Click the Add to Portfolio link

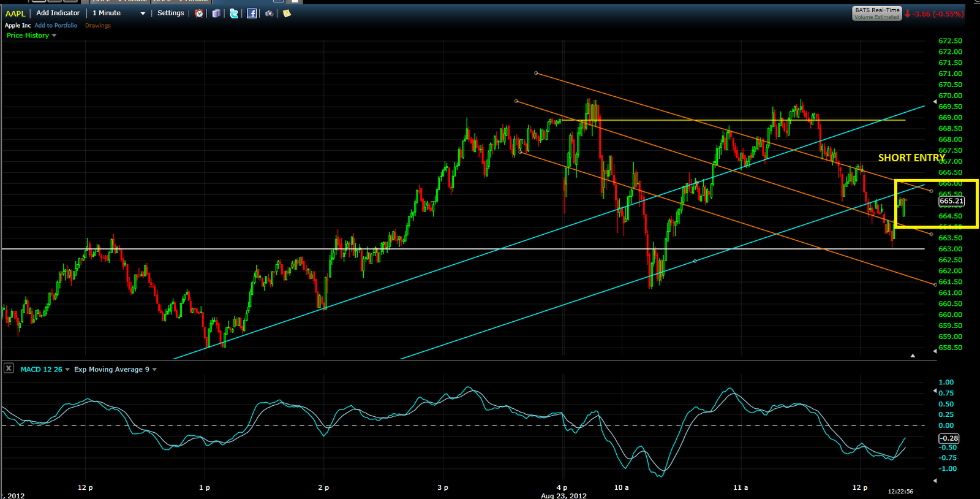[56, 26]
